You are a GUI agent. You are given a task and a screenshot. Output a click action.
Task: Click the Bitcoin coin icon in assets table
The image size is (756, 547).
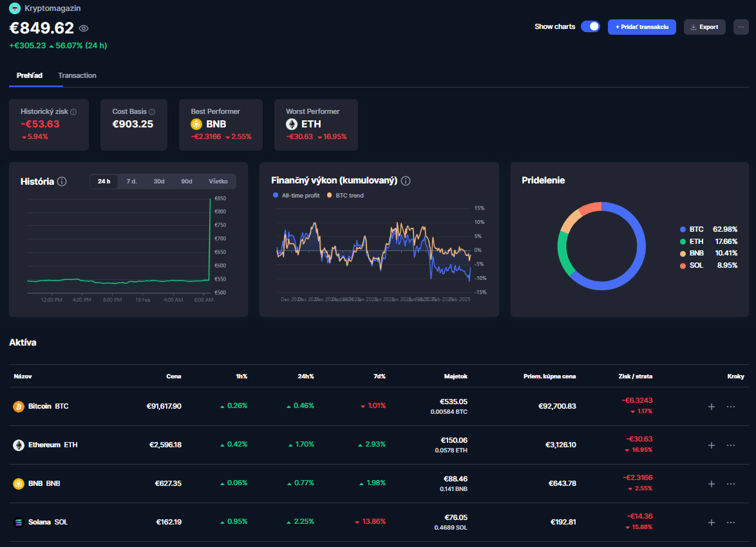coord(19,407)
